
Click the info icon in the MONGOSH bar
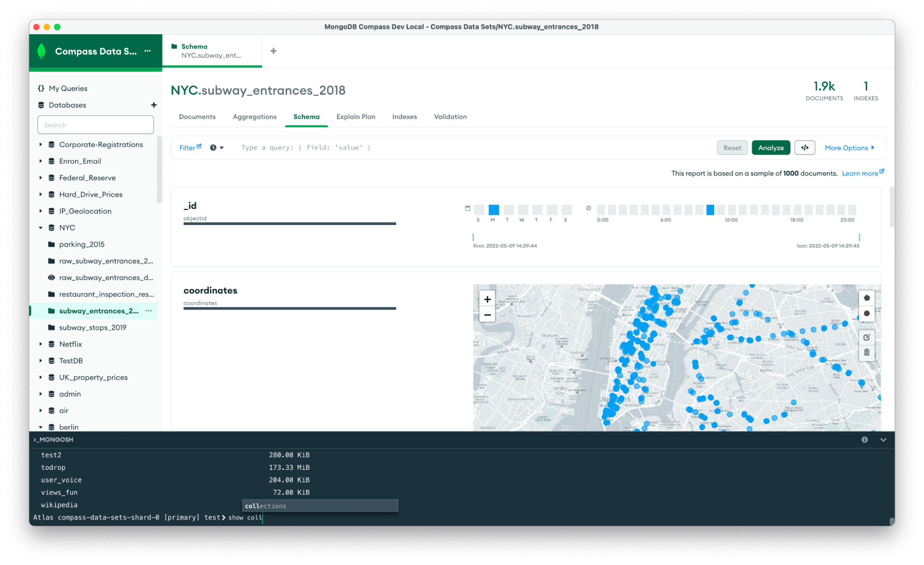(x=865, y=439)
